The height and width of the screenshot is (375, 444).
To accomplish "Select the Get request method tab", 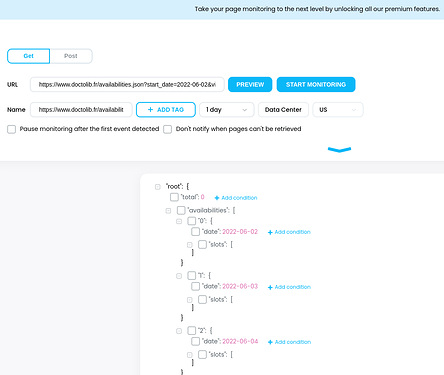I will coord(29,56).
